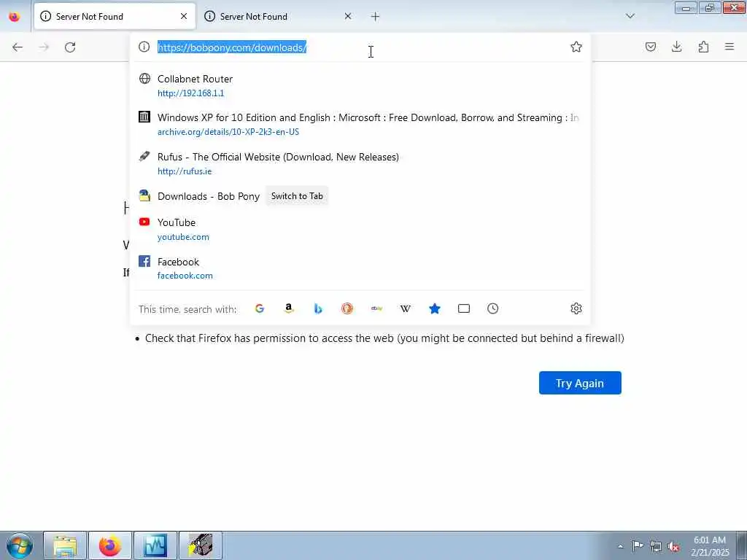Select Rufus Official Website suggestion

click(360, 163)
